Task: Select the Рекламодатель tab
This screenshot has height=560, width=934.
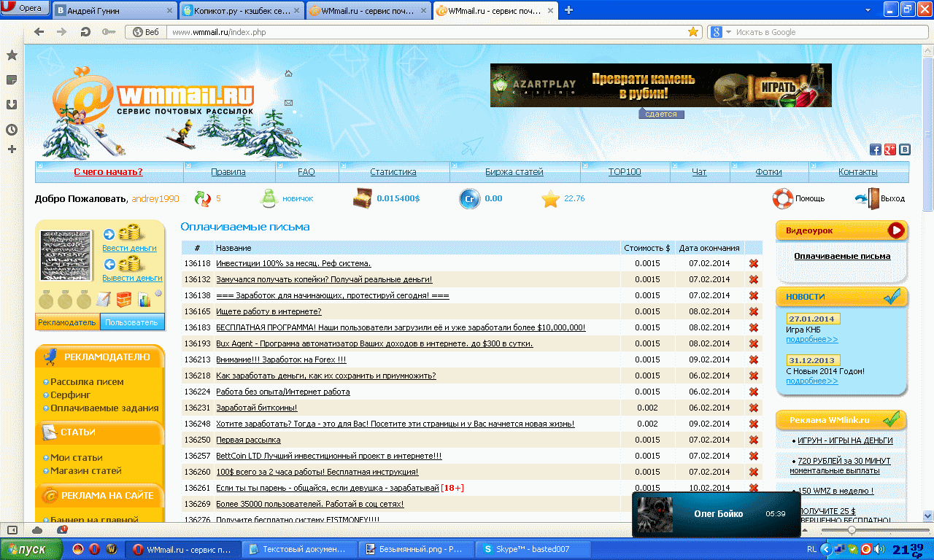Action: [67, 322]
